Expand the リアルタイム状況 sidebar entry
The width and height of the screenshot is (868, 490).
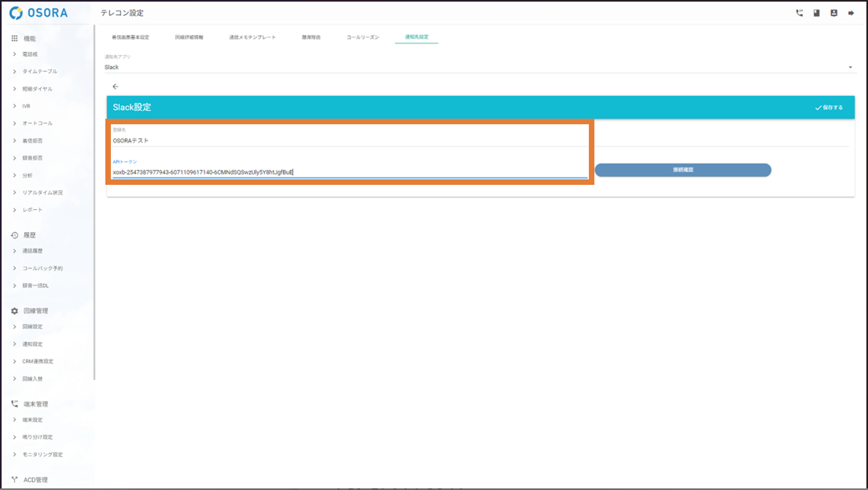42,193
